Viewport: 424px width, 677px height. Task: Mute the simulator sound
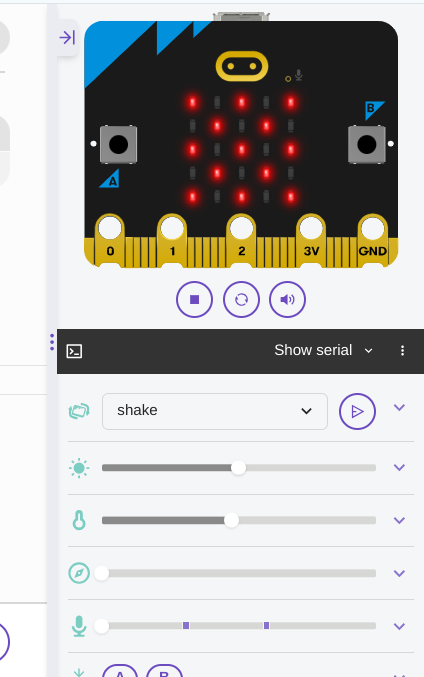(288, 299)
